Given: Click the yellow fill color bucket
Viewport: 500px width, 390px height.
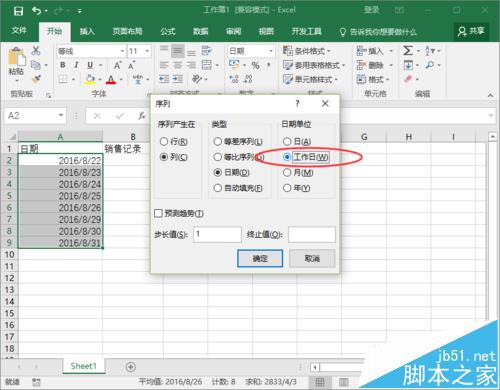Looking at the screenshot, I should 90,79.
